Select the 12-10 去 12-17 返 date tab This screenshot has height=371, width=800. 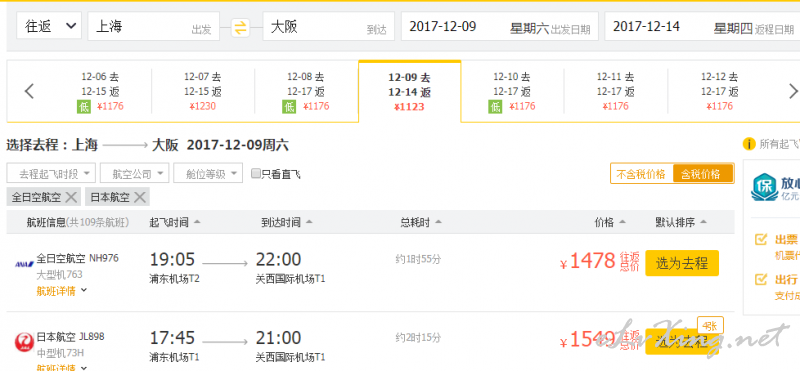[x=512, y=92]
